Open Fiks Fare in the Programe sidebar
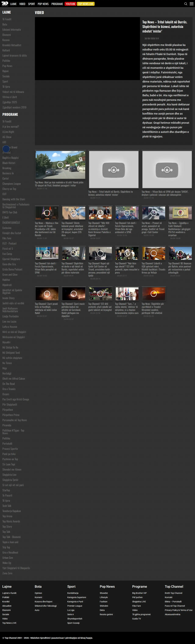The width and height of the screenshot is (195, 644). 7,238
